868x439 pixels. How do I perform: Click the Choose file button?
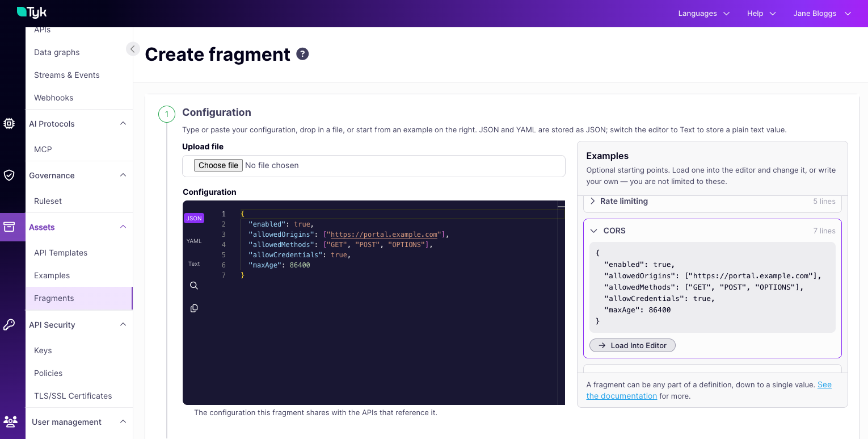(218, 165)
